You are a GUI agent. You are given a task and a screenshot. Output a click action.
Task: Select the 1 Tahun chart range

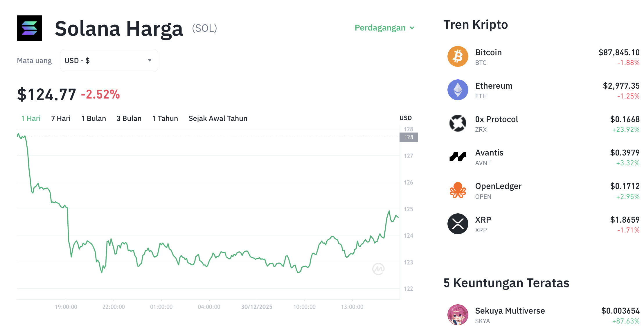(165, 118)
